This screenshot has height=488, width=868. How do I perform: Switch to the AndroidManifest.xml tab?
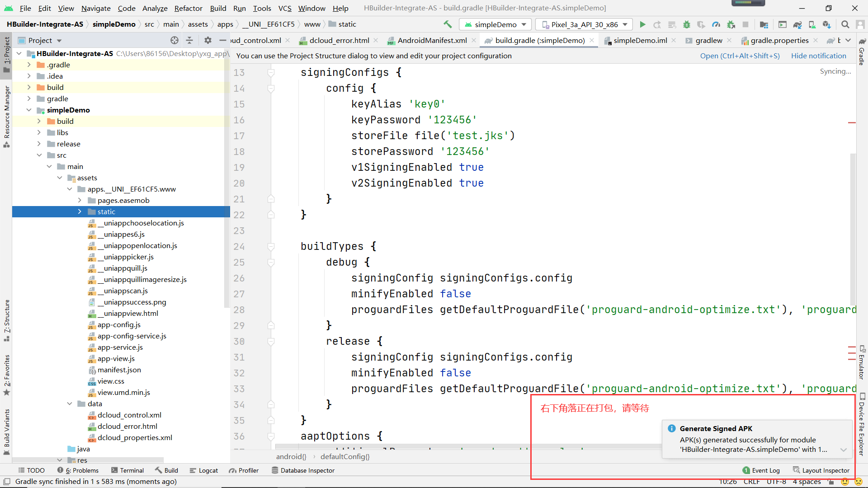pyautogui.click(x=432, y=40)
